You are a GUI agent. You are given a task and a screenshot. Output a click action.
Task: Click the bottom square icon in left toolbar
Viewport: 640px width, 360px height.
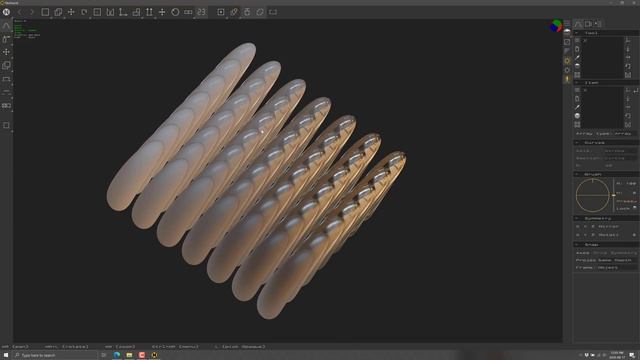[6, 125]
